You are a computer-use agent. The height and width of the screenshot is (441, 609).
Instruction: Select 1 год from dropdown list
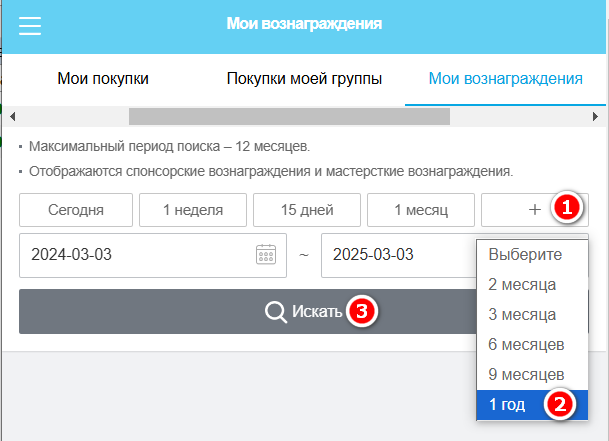(x=510, y=405)
